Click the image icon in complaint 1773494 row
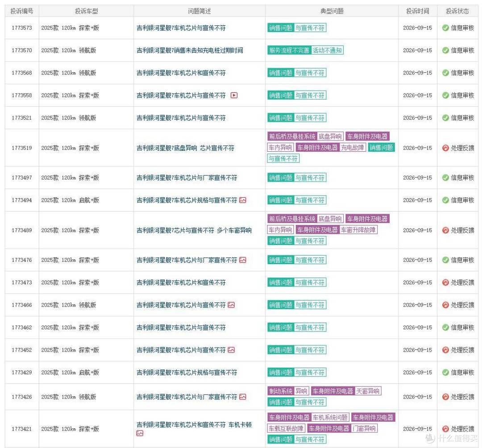 242,200
